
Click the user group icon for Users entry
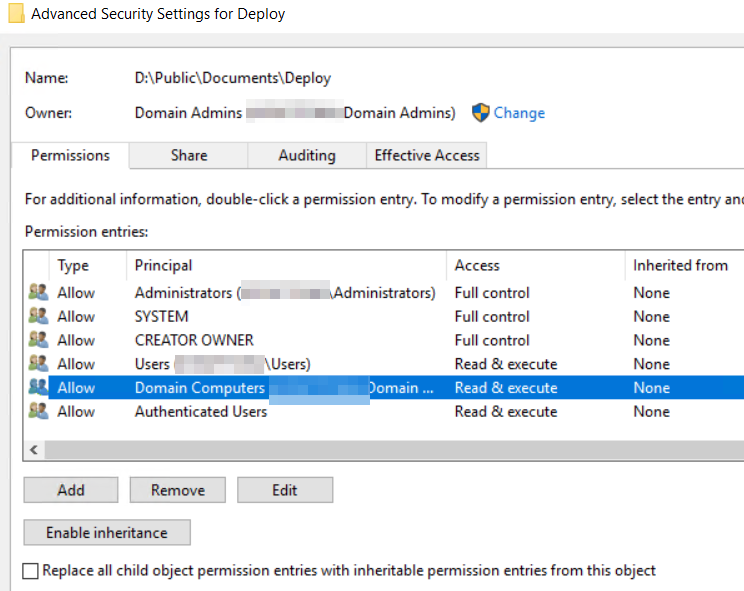[38, 364]
